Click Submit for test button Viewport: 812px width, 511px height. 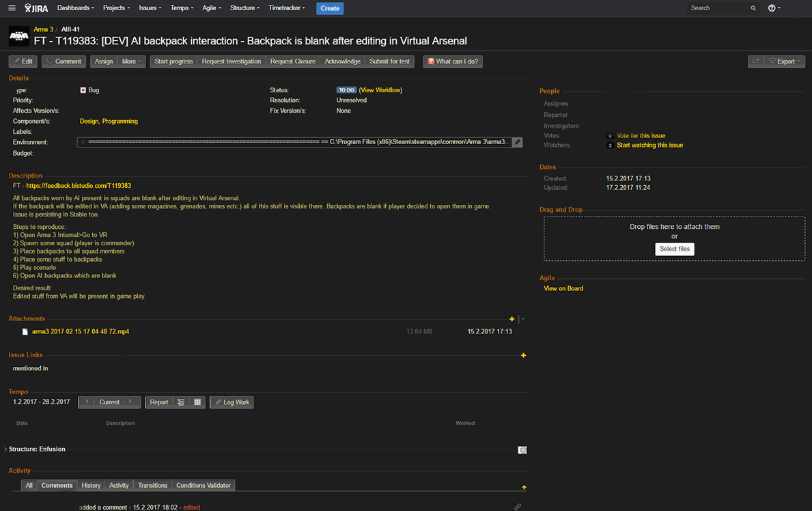[389, 61]
